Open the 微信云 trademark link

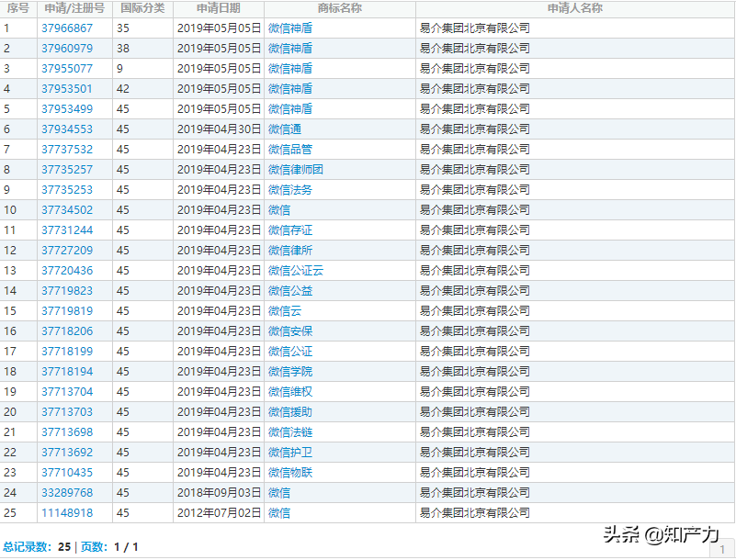pos(285,310)
